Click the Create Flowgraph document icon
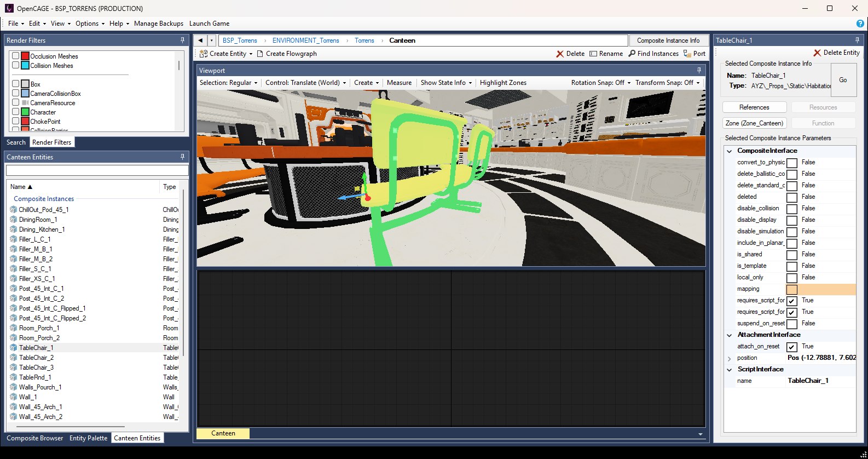868x459 pixels. tap(260, 54)
